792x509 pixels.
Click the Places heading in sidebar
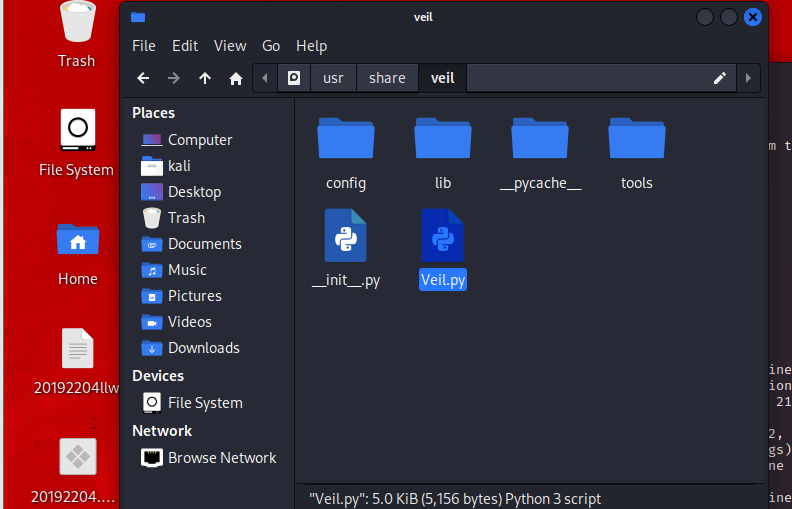154,113
